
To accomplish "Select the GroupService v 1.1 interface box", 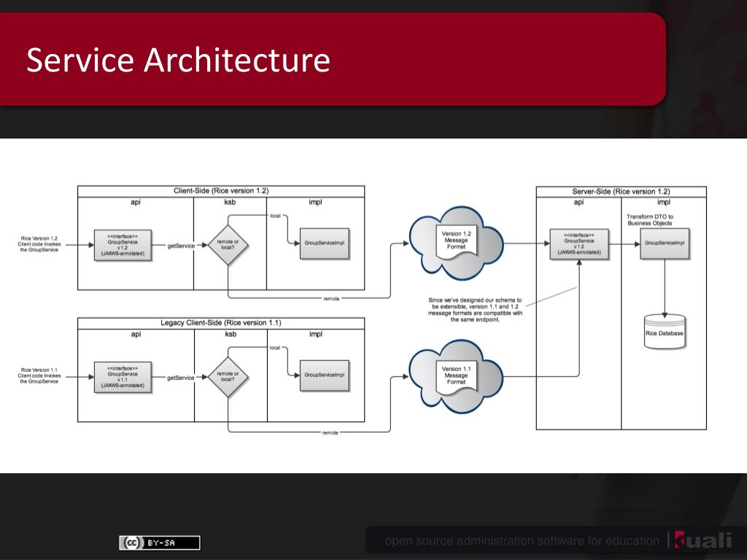I will (x=123, y=377).
